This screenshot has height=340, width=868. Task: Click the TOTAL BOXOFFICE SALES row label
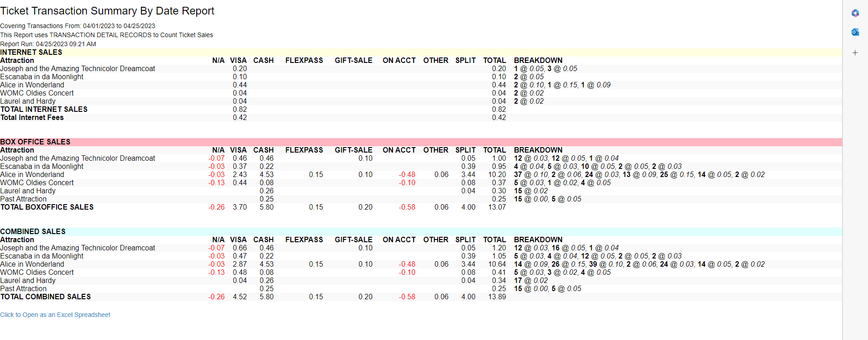point(47,207)
